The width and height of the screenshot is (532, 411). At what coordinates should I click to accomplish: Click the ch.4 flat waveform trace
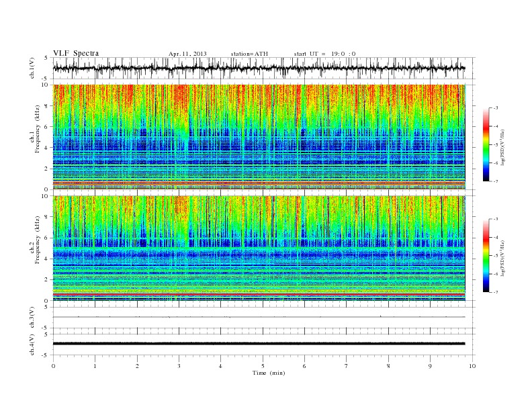point(259,344)
